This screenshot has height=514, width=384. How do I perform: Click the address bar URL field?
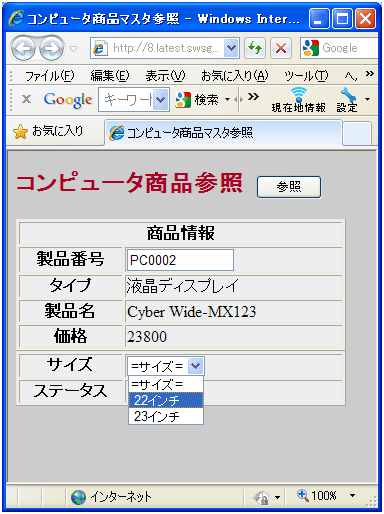click(165, 48)
